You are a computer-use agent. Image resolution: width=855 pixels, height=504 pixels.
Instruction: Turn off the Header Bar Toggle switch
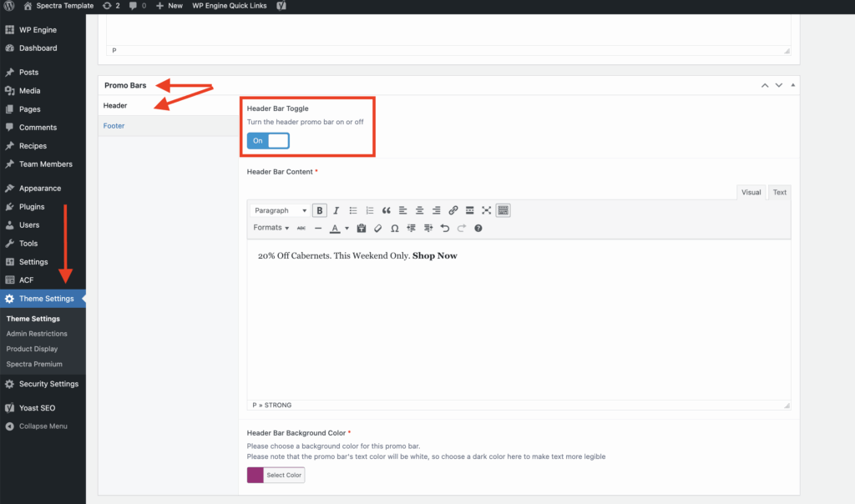268,141
